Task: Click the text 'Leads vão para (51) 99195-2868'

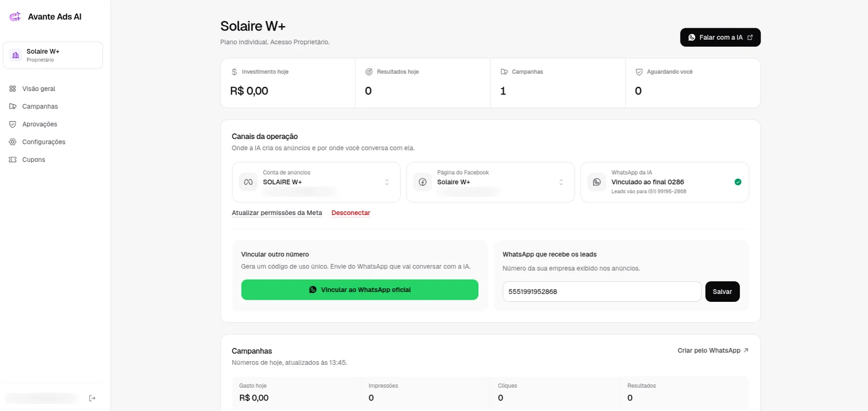Action: coord(649,192)
